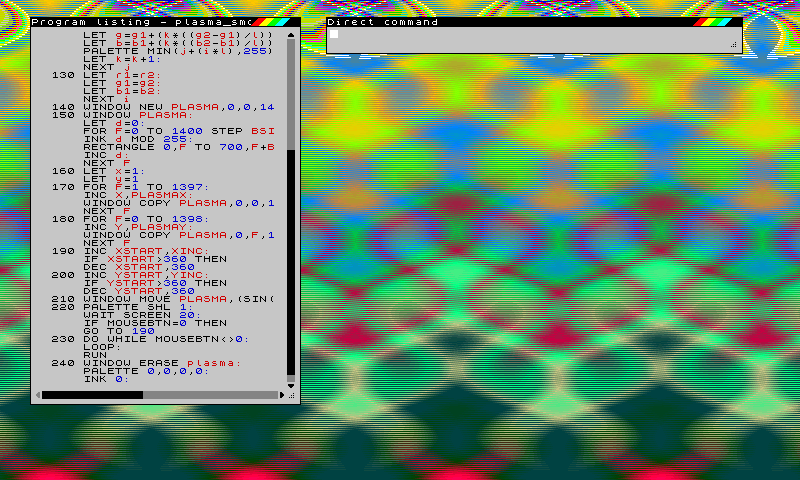800x480 pixels.
Task: Click the scroll right arrow in Program listing
Action: coord(281,395)
